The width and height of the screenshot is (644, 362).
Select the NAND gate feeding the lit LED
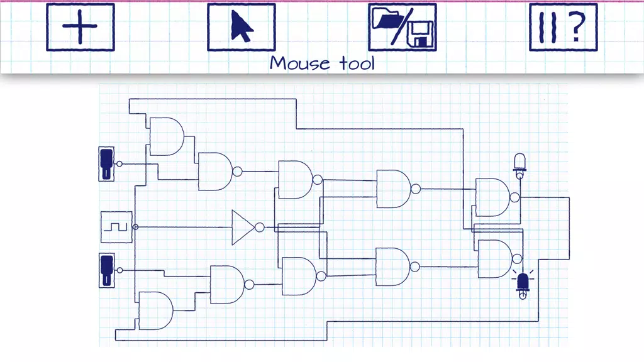[496, 256]
